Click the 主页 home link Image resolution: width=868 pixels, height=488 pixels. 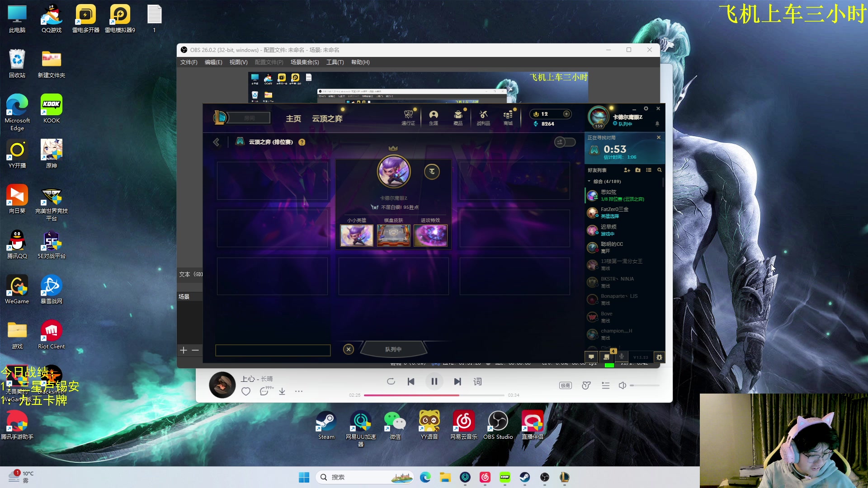[x=293, y=118]
